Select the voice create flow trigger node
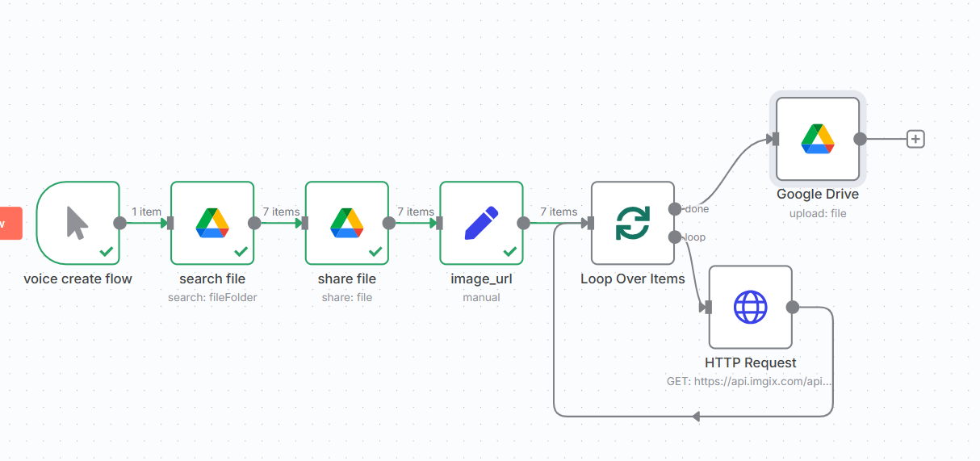Viewport: 980px width, 461px height. click(78, 223)
